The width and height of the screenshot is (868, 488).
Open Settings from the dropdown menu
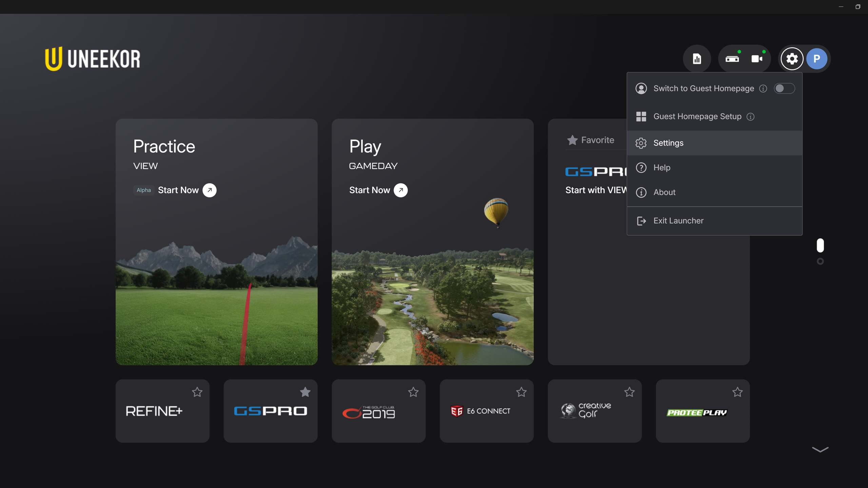click(714, 143)
